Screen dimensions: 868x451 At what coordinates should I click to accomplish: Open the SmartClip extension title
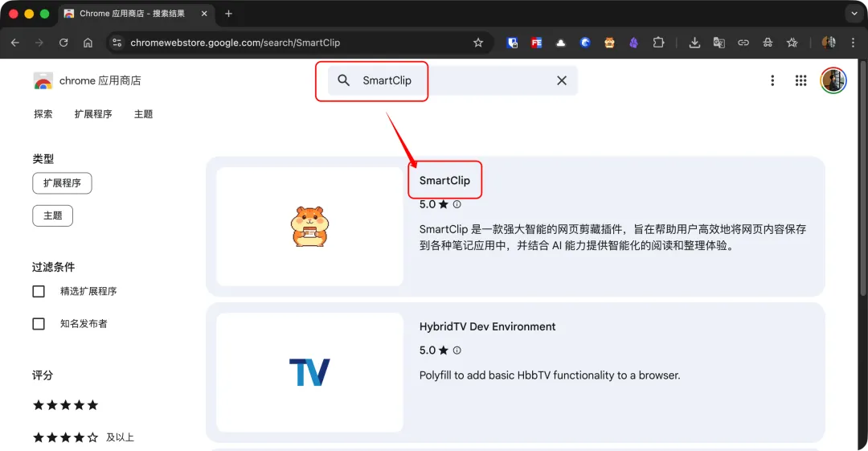click(444, 181)
